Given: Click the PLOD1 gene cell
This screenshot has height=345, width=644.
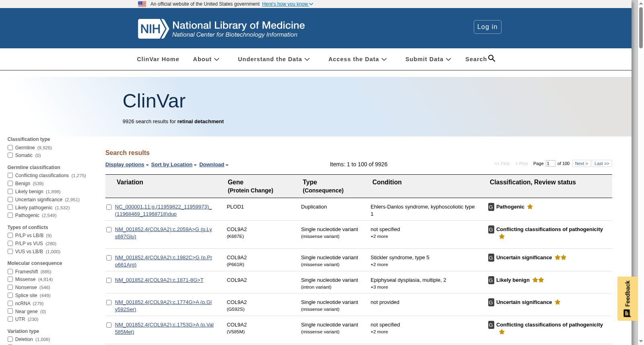Looking at the screenshot, I should tap(235, 207).
